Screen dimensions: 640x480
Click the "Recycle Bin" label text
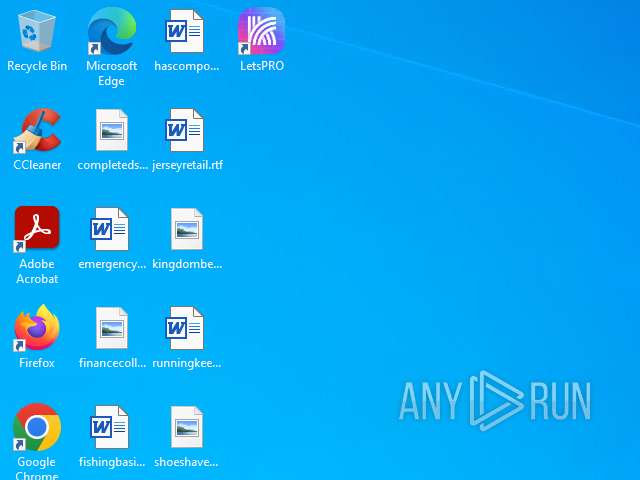(x=37, y=66)
